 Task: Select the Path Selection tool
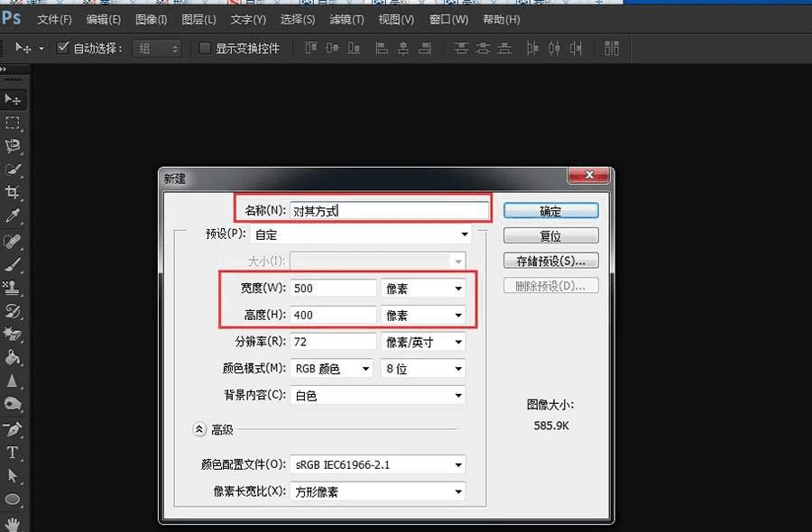pyautogui.click(x=13, y=475)
